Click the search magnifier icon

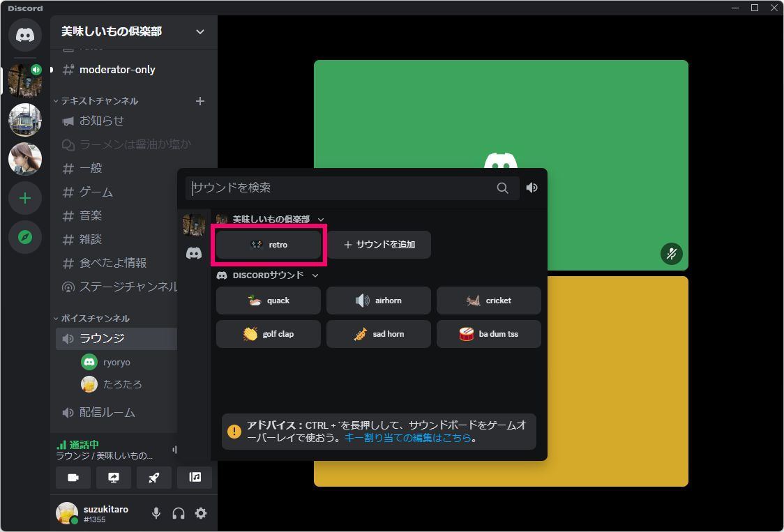(502, 188)
